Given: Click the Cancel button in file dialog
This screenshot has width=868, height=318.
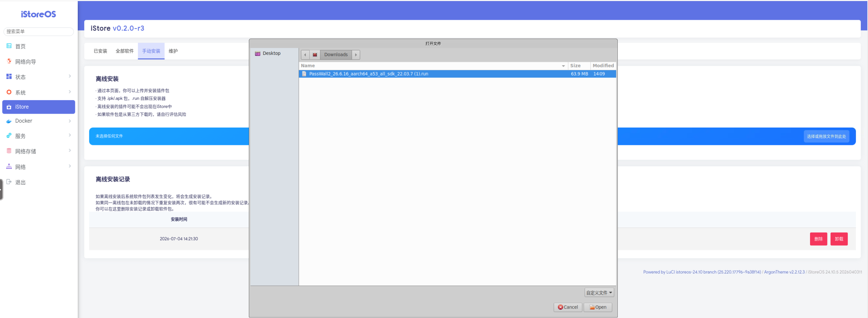Looking at the screenshot, I should coord(568,307).
